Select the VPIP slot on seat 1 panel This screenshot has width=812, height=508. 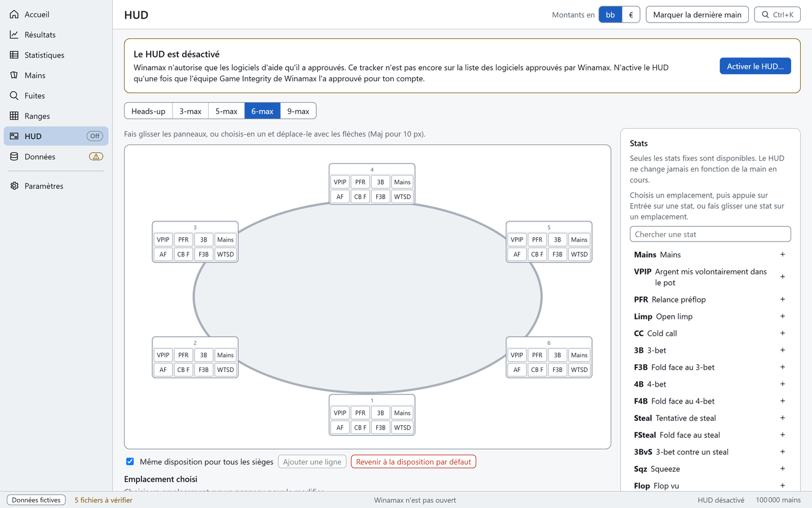coord(340,413)
